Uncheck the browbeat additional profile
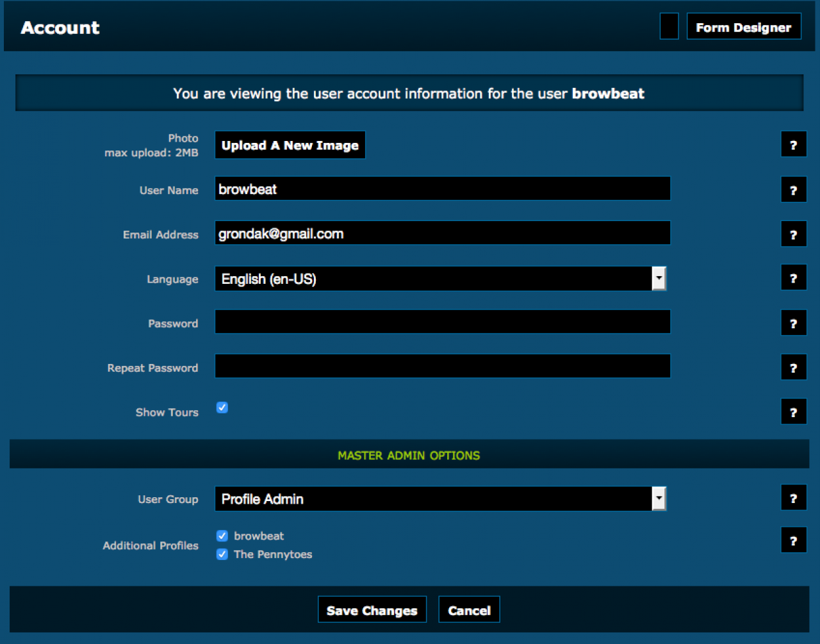 tap(222, 536)
